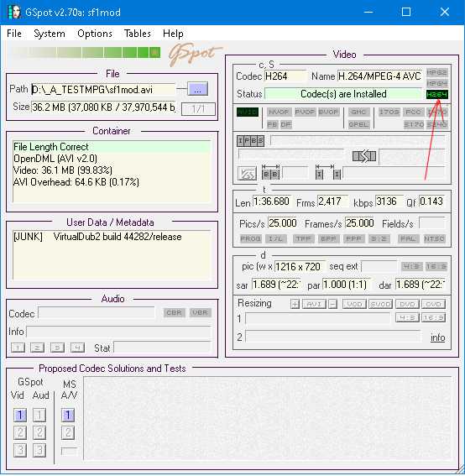Open the File menu
This screenshot has height=476, width=465.
point(14,34)
